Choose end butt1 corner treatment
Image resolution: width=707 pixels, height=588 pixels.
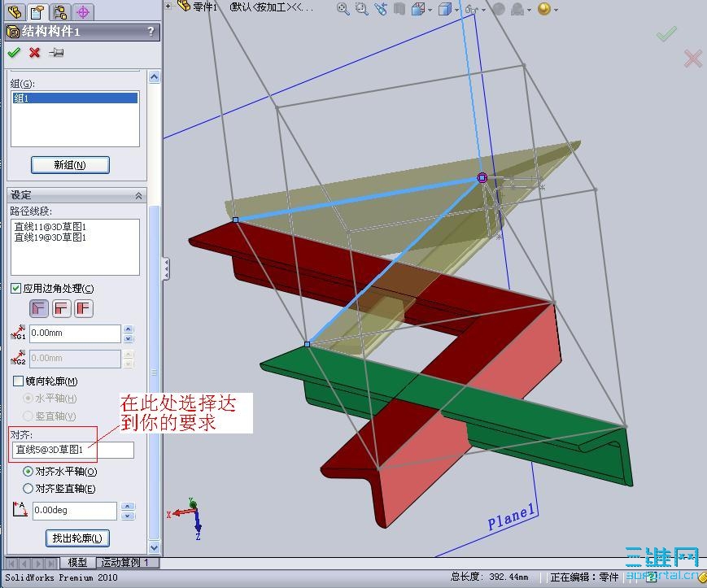coord(61,309)
